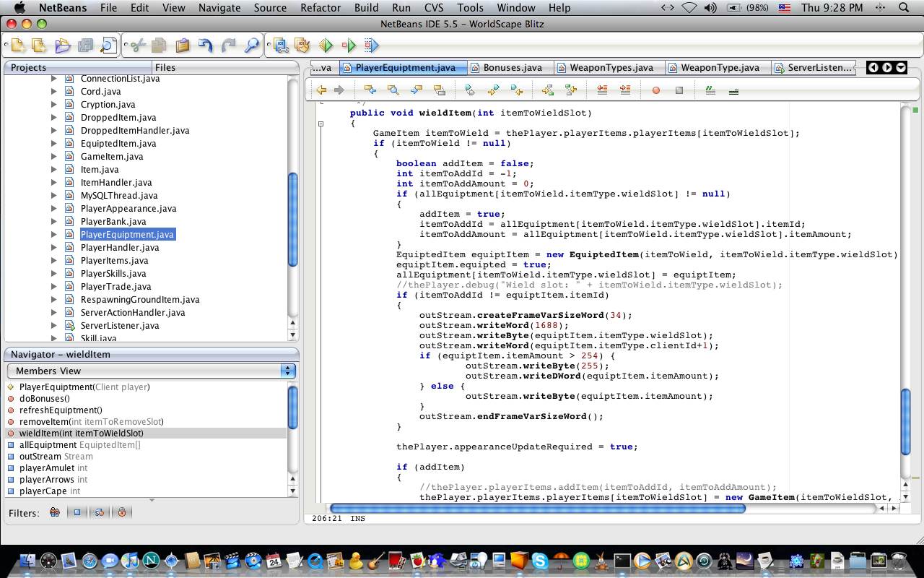Screen dimensions: 924x578
Task: Toggle Show Fields filter in Navigator
Action: [x=77, y=512]
